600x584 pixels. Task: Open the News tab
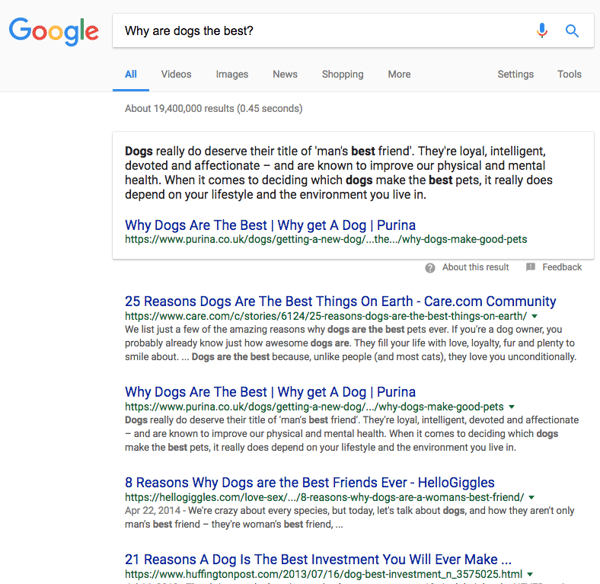coord(285,74)
